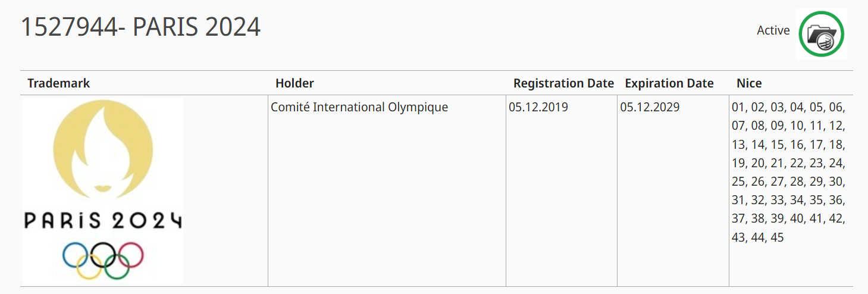
Task: Click holder Comité International Olympique
Action: [x=359, y=108]
